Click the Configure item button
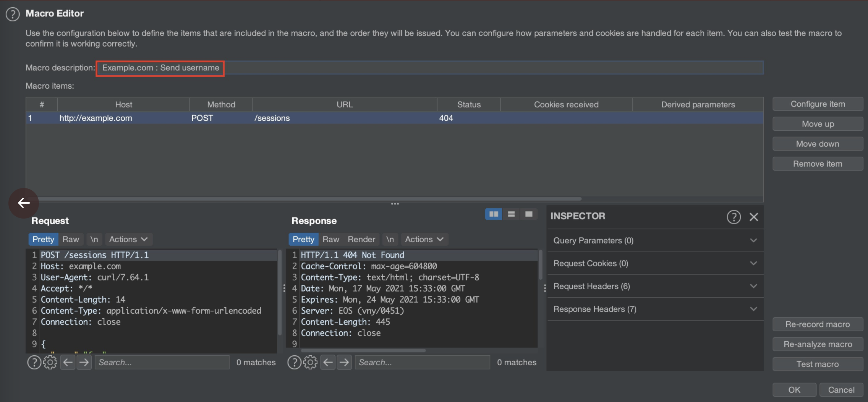This screenshot has height=402, width=868. 818,104
